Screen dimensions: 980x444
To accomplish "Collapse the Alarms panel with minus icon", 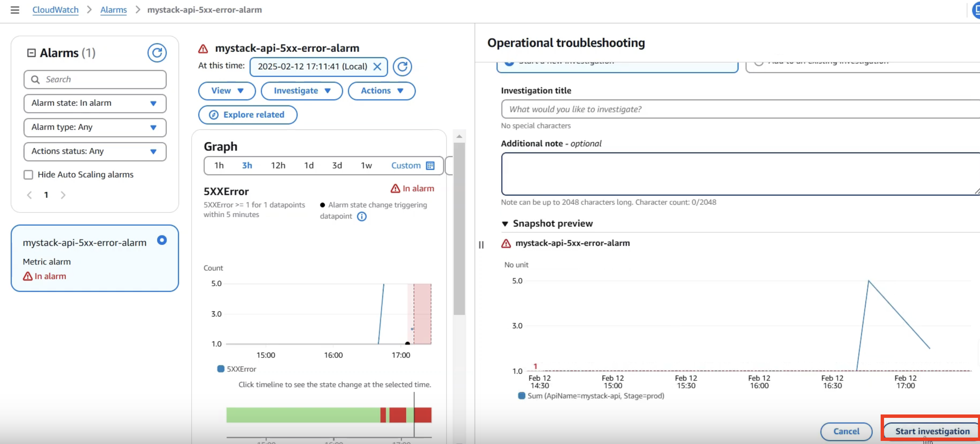I will 31,53.
